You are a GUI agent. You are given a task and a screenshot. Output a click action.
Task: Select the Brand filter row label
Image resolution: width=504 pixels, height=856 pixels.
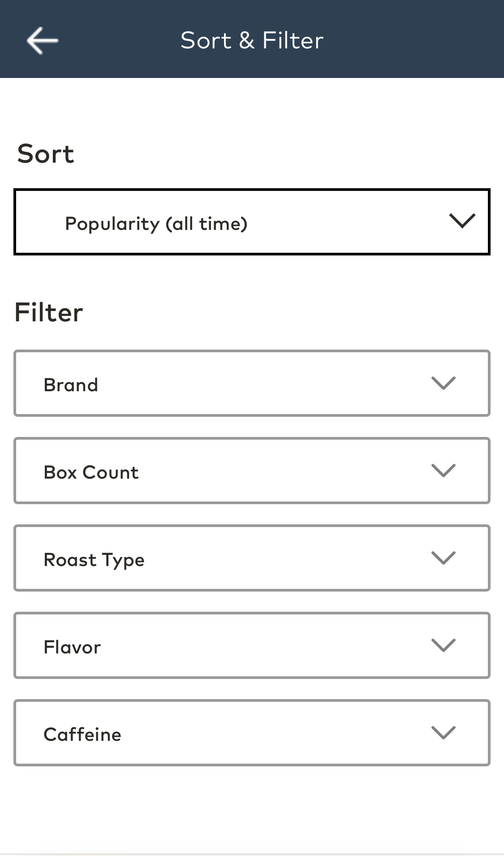71,384
